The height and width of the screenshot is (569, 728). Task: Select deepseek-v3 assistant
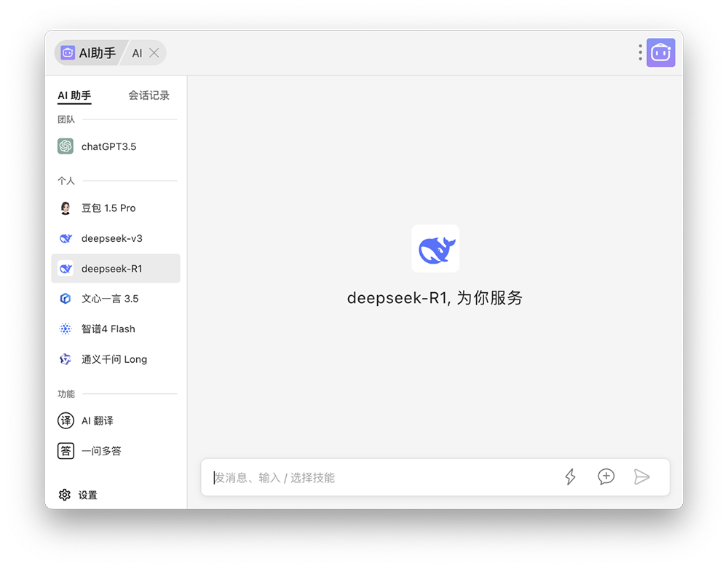[116, 238]
